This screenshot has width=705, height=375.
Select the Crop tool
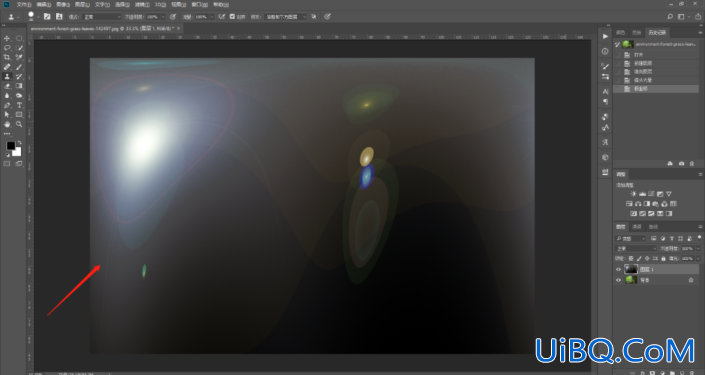(x=7, y=57)
